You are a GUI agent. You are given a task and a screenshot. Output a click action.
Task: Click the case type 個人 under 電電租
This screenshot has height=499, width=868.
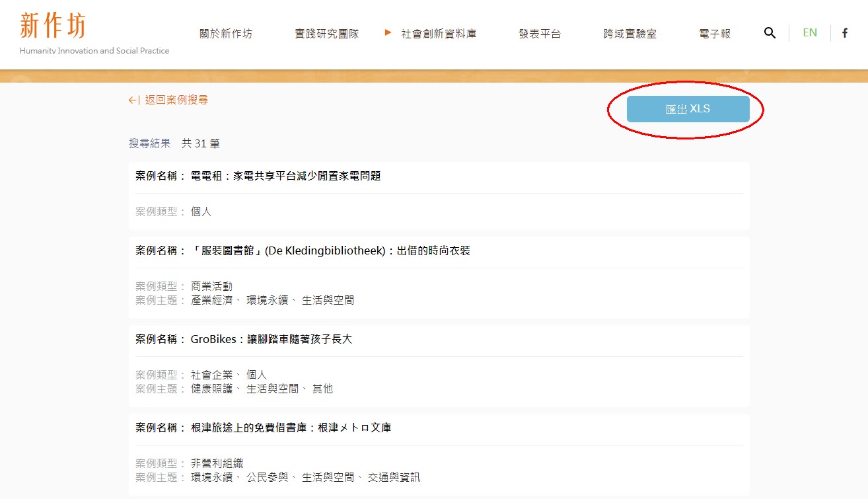(201, 211)
